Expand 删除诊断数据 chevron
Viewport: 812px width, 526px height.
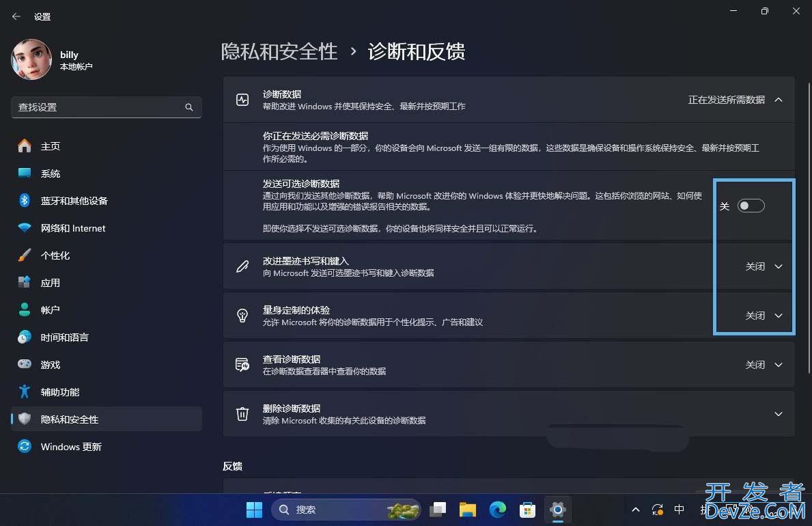pos(779,414)
